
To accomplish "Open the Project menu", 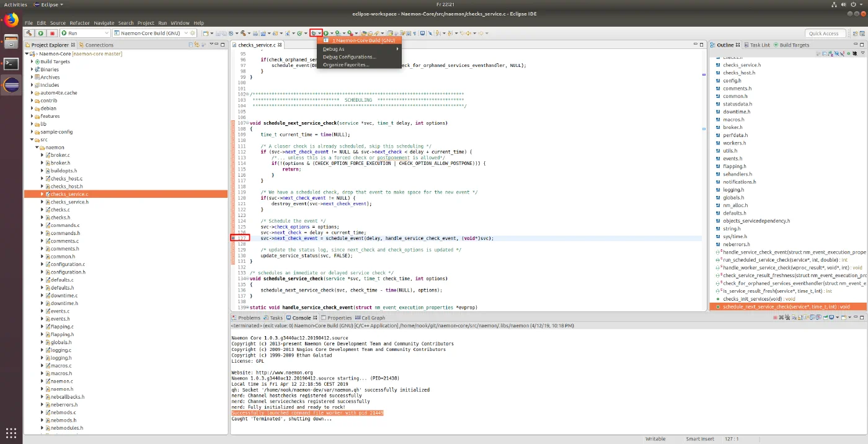I will coord(146,23).
